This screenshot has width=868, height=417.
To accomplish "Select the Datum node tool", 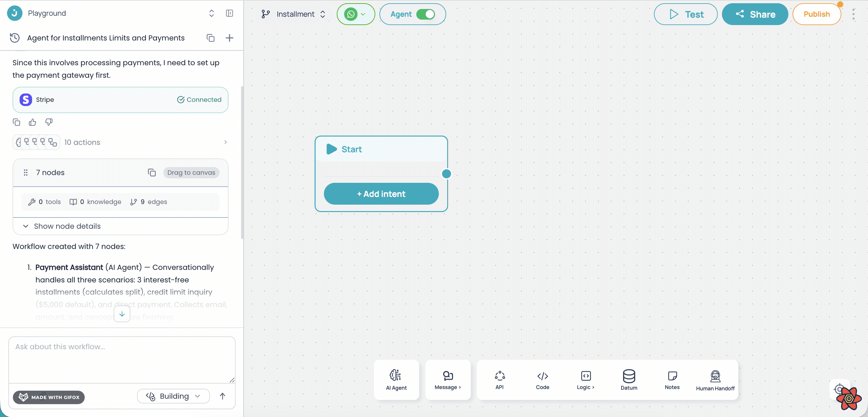I will pyautogui.click(x=629, y=380).
